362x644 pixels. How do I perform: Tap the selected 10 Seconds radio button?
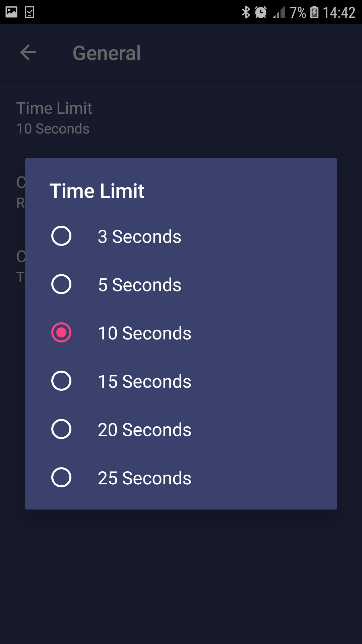(x=61, y=333)
